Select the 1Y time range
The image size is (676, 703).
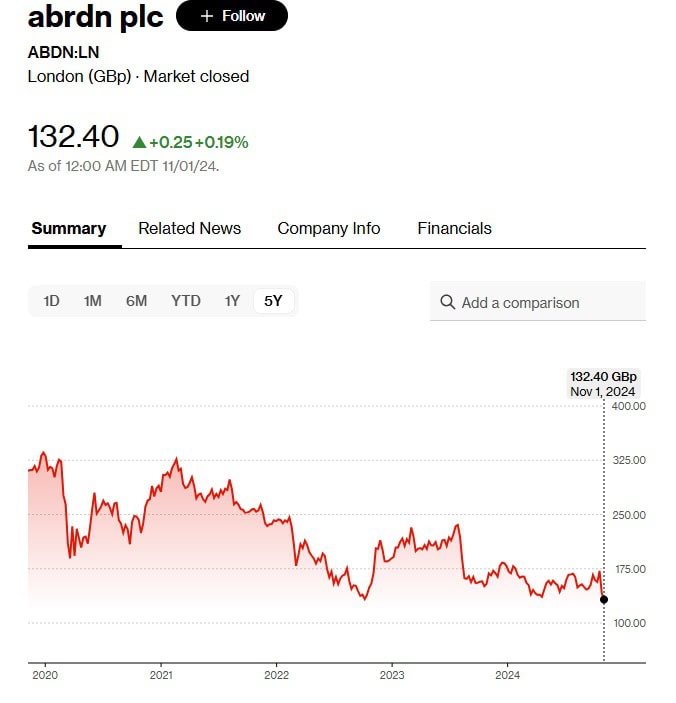(232, 301)
